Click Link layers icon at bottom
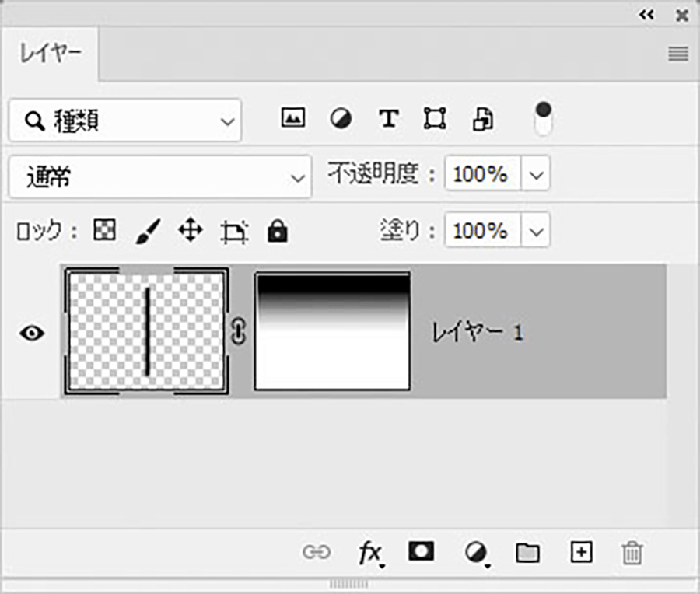700x594 pixels. pyautogui.click(x=316, y=552)
